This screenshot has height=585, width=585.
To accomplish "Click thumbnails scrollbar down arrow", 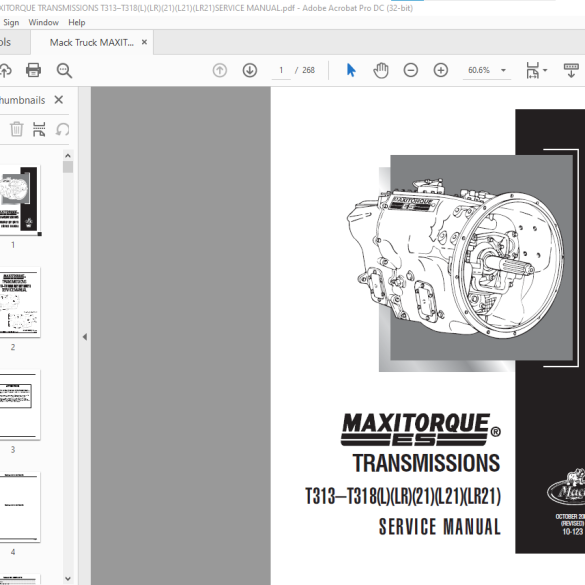I will (x=68, y=579).
